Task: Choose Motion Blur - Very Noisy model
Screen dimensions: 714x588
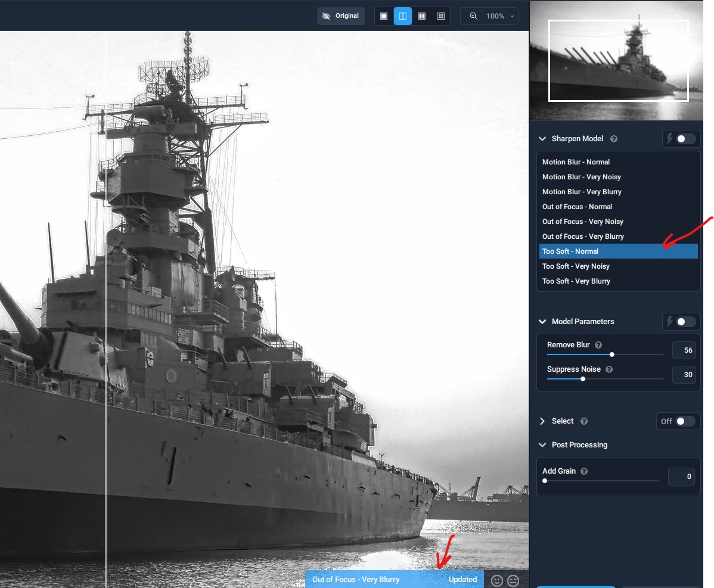Action: 582,177
